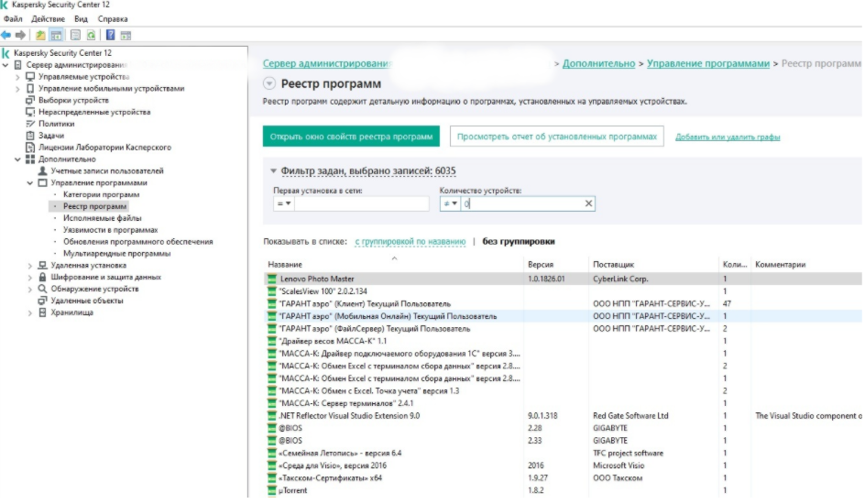Viewport: 865px width, 504px height.
Task: Click the Первая установка в сети input field
Action: coord(361,204)
